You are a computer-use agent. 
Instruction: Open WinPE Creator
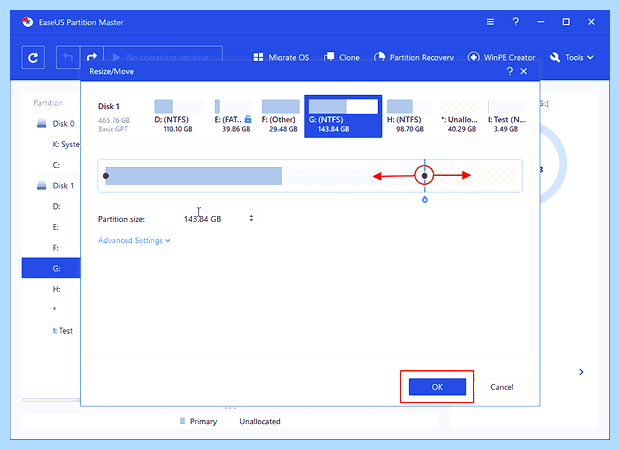(x=501, y=57)
